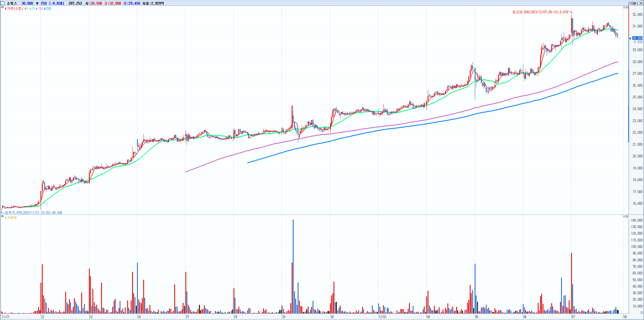This screenshot has width=644, height=320.
Task: Click the volume panel's top-left collapse handle
Action: coord(2,216)
